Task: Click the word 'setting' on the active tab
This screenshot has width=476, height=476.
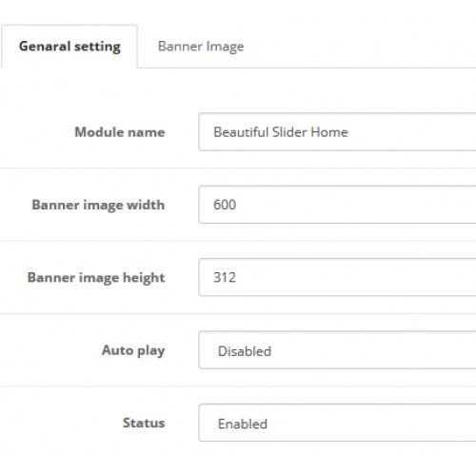Action: pos(97,47)
